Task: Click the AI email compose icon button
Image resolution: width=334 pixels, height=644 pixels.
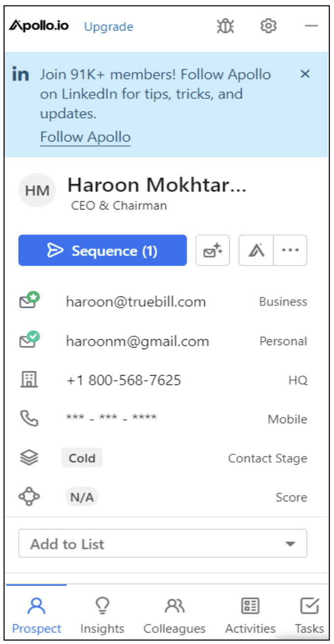Action: (213, 250)
